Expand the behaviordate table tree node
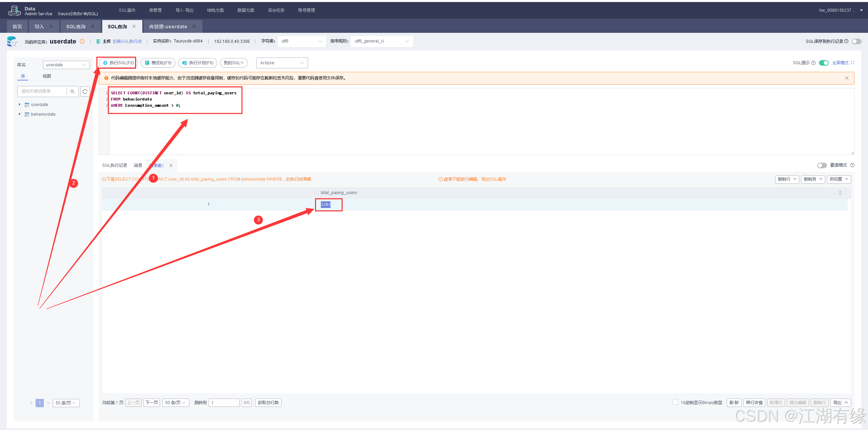868x430 pixels. point(20,114)
